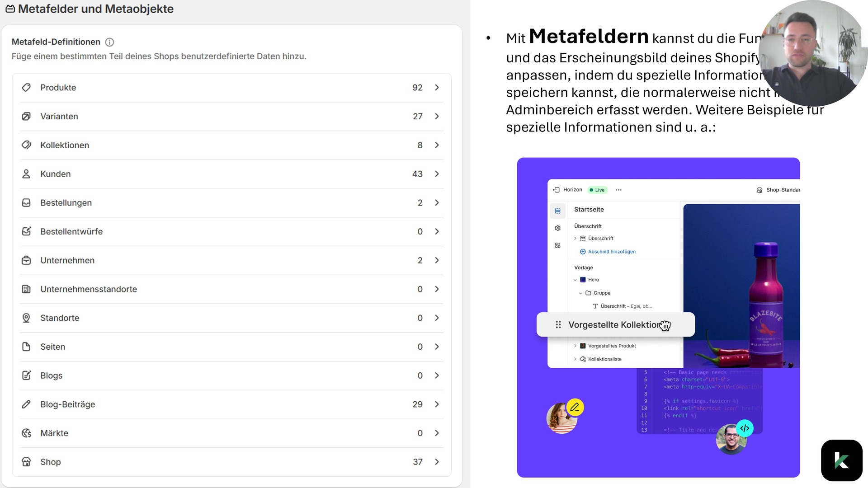Click the Kollektionen icon

[x=26, y=145]
